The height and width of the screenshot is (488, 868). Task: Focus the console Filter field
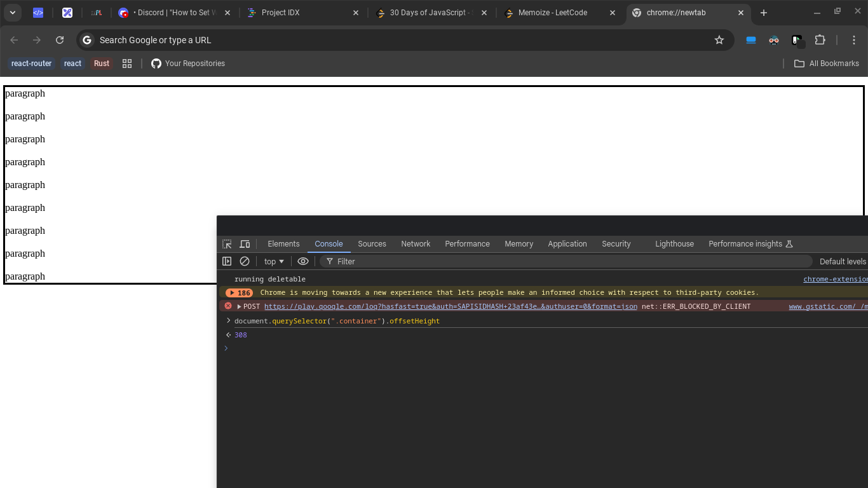(x=566, y=261)
